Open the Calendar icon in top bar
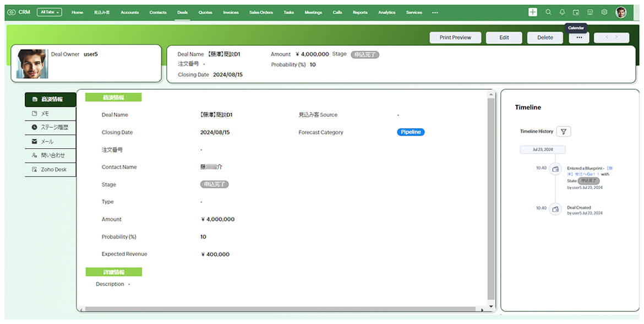Image resolution: width=644 pixels, height=324 pixels. (576, 12)
